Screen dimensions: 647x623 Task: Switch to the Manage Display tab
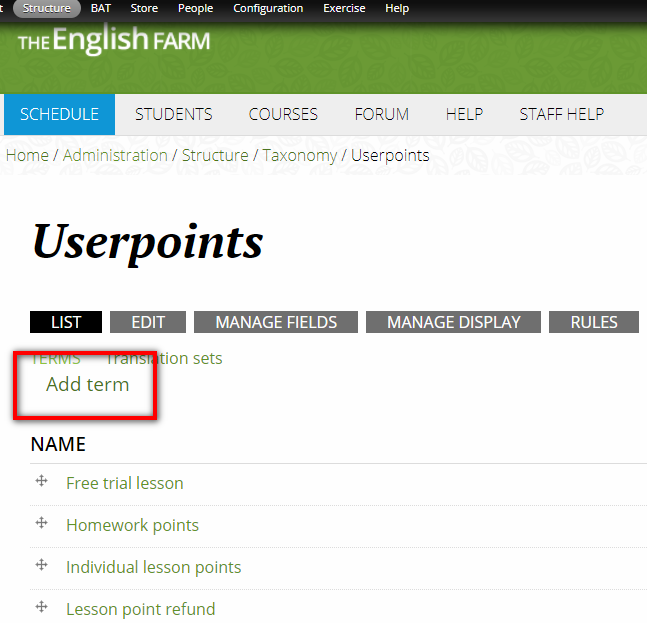[453, 322]
